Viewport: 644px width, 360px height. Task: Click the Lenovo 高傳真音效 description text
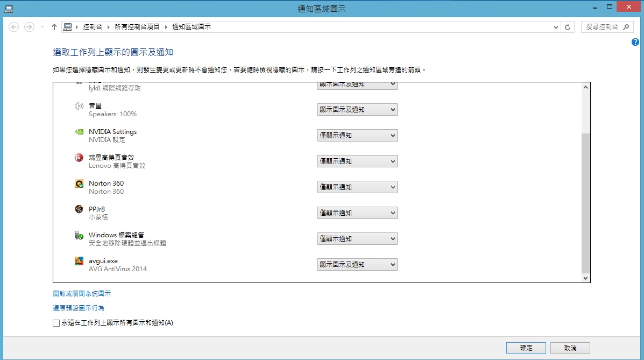117,166
